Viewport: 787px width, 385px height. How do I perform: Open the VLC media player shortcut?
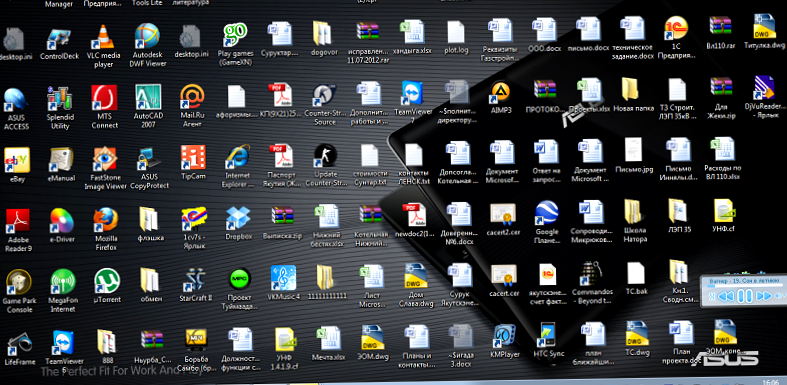[103, 45]
